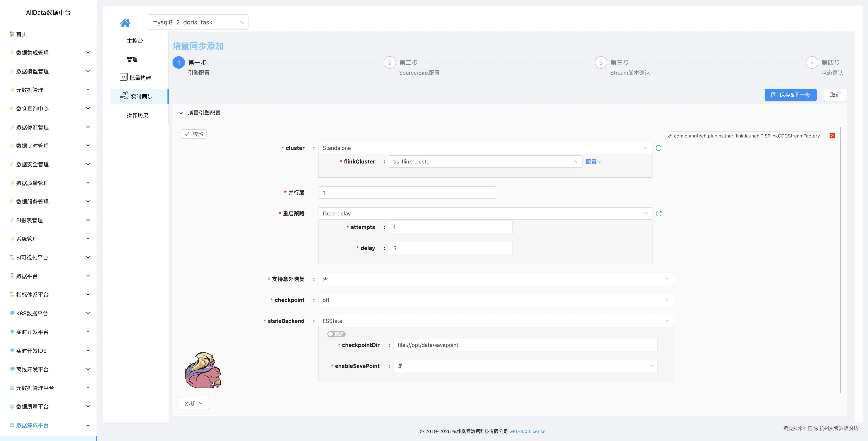This screenshot has height=441, width=868.
Task: Open 操作历史 in the side menu
Action: (x=137, y=115)
